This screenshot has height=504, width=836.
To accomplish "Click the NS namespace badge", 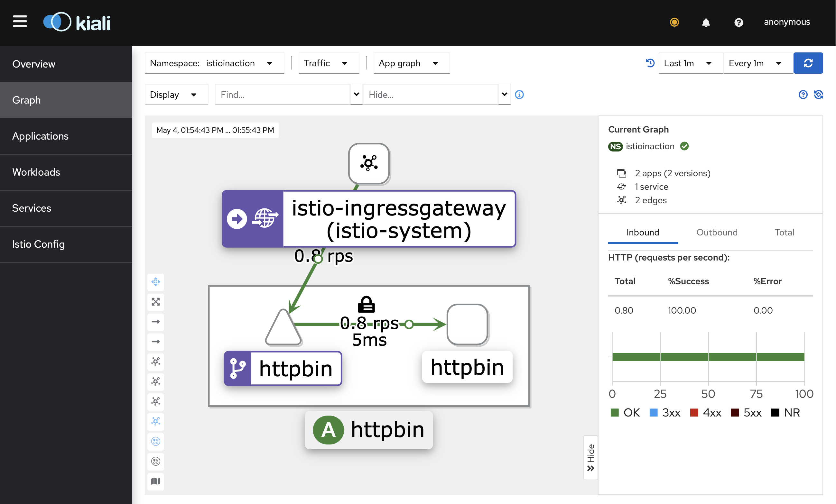I will [615, 147].
